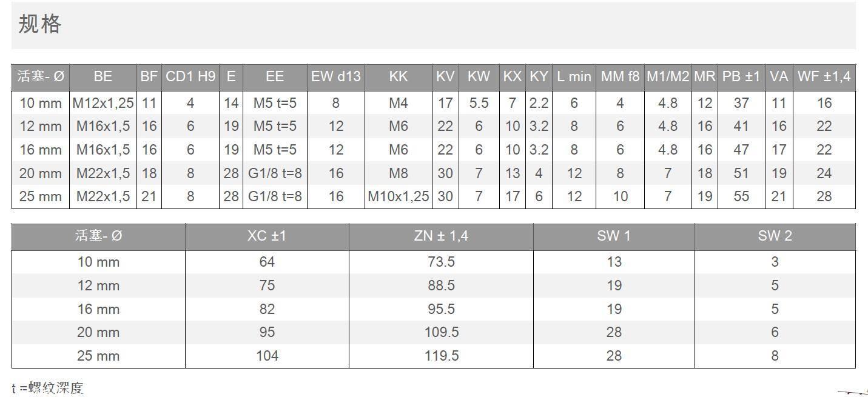This screenshot has width=868, height=397.
Task: Click the MM f8 column header
Action: 620,76
